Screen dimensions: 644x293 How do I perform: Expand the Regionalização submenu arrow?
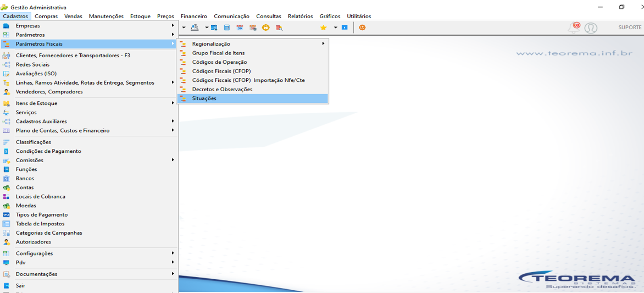(323, 43)
